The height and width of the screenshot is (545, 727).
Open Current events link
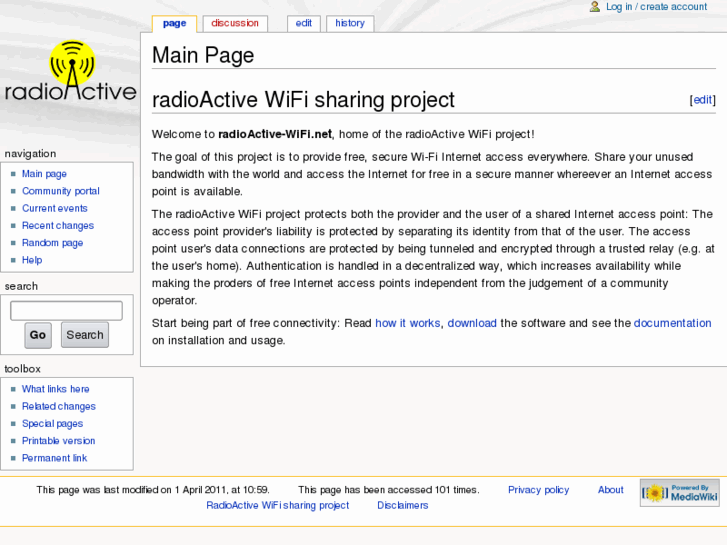[55, 208]
